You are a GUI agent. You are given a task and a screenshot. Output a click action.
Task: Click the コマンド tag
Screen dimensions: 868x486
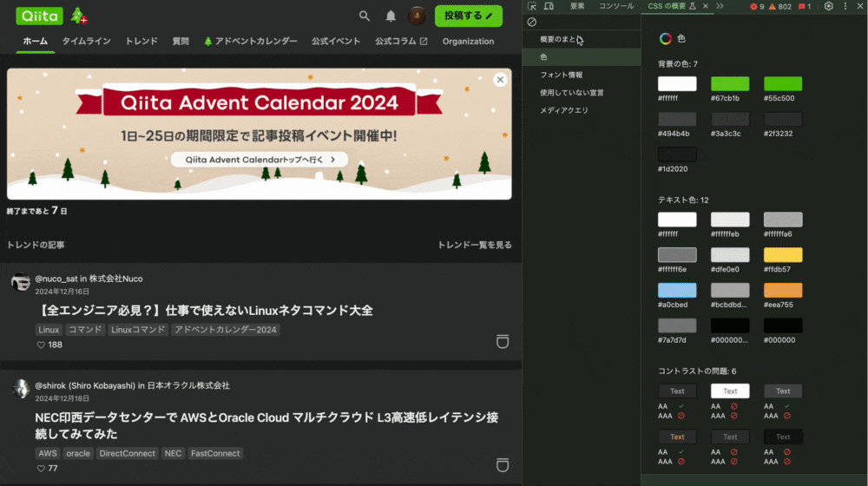pos(85,329)
